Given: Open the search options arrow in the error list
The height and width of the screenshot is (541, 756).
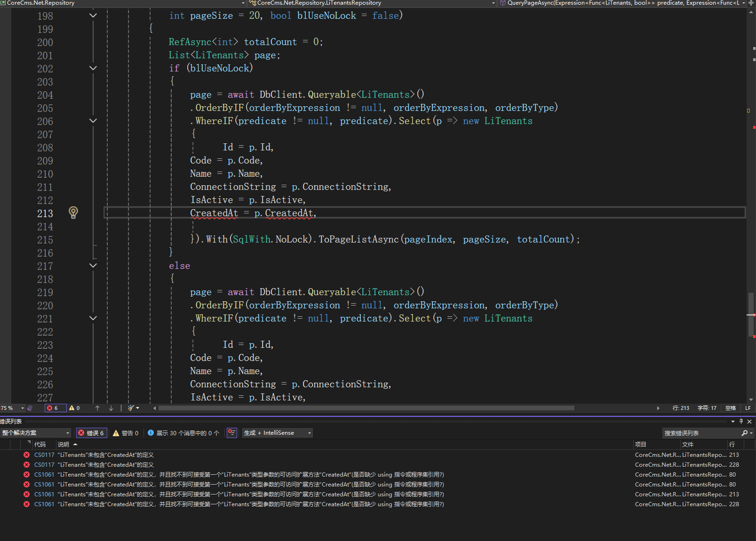Looking at the screenshot, I should coord(751,433).
